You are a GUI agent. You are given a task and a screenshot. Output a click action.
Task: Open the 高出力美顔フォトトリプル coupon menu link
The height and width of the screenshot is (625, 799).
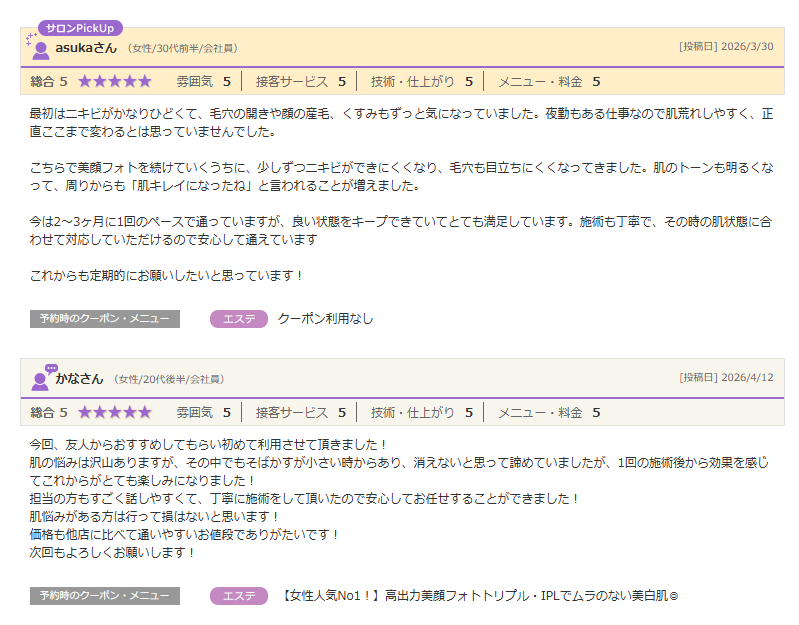(480, 596)
